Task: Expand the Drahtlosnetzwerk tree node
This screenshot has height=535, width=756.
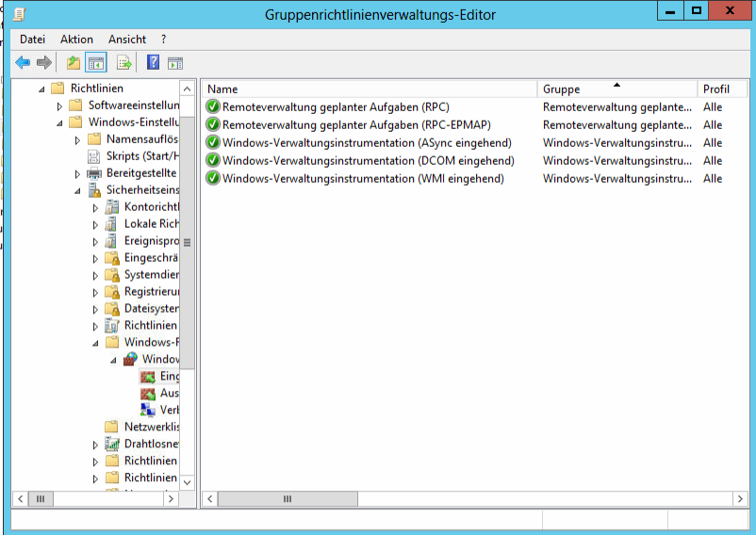Action: pos(96,445)
